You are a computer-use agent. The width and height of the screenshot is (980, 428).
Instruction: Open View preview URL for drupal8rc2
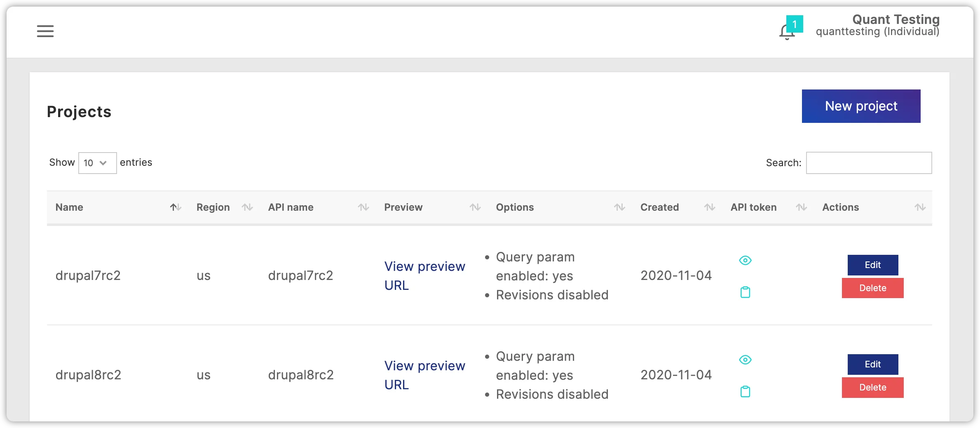click(x=424, y=375)
